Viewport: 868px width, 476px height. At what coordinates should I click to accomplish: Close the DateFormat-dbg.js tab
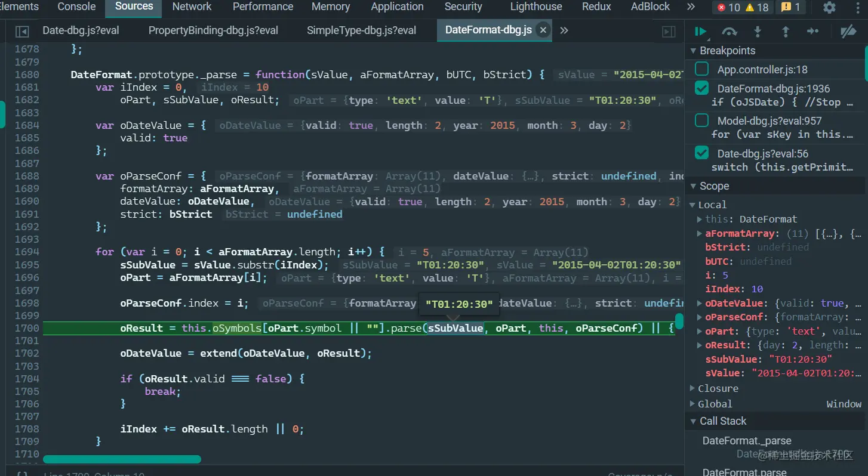[x=543, y=30]
